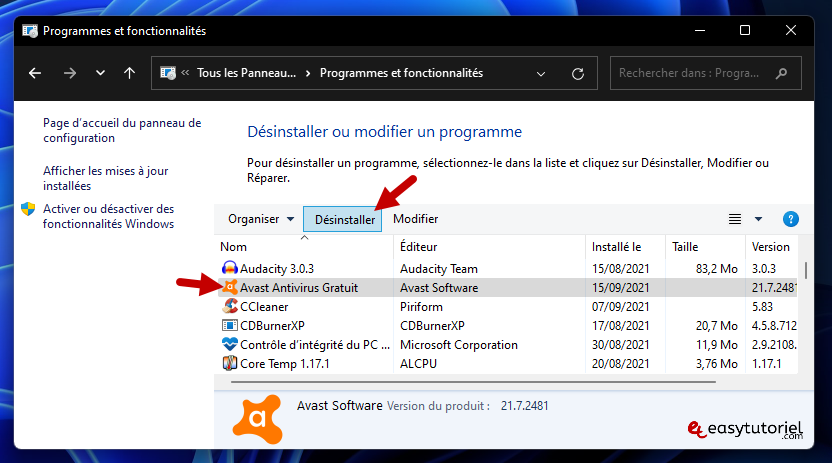Go back with the left arrow
This screenshot has height=463, width=832.
tap(35, 73)
